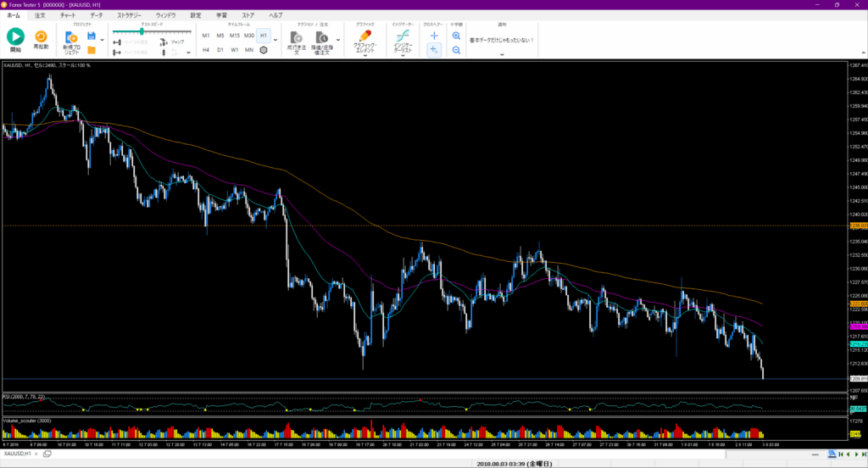This screenshot has height=468, width=868.
Task: Open the timeframe settings gear icon
Action: click(x=264, y=51)
